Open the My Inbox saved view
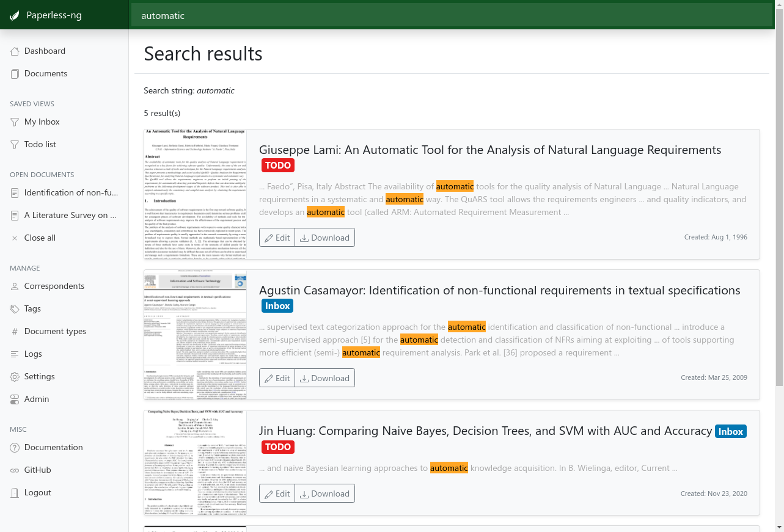Image resolution: width=784 pixels, height=532 pixels. (x=42, y=122)
